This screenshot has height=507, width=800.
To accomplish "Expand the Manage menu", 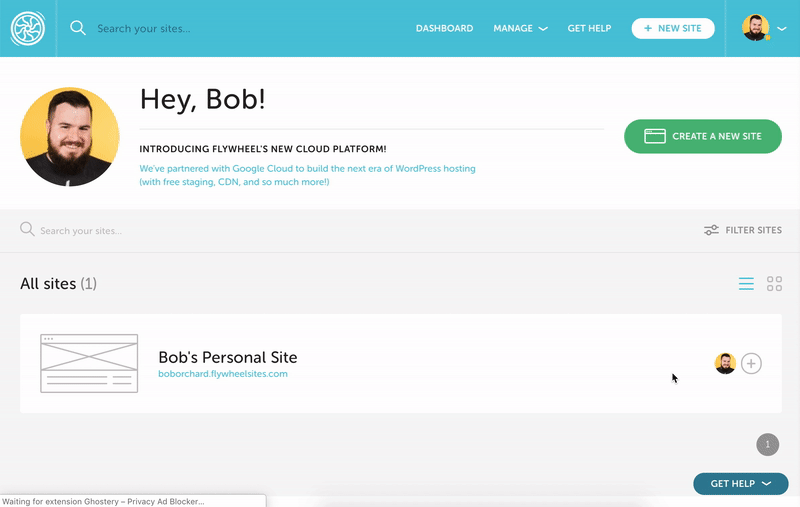I will tap(520, 29).
